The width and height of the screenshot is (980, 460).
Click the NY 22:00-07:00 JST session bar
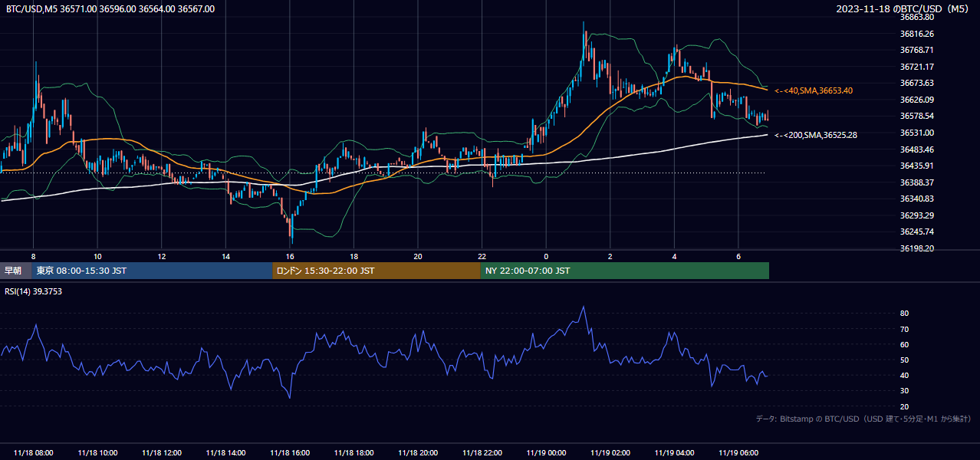[x=625, y=271]
